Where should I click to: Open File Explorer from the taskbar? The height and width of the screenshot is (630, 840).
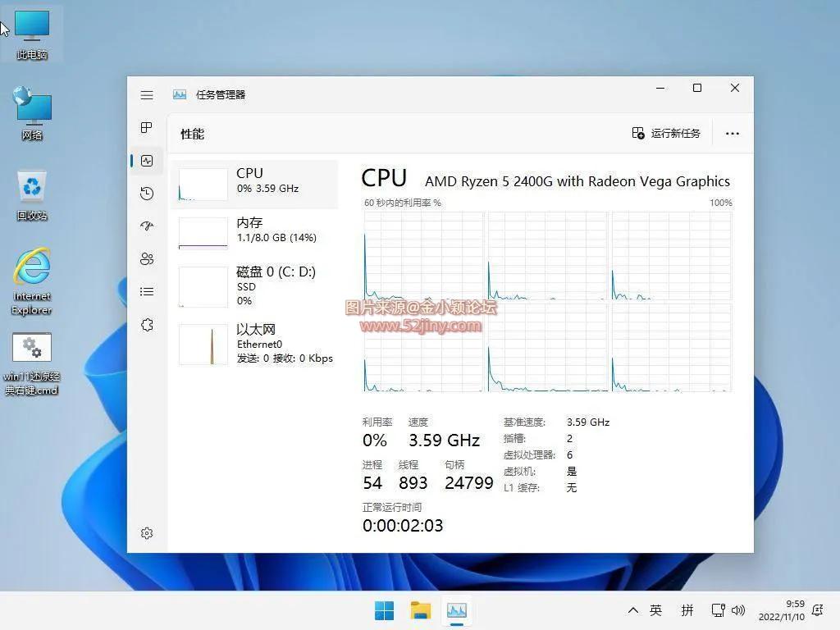[421, 610]
